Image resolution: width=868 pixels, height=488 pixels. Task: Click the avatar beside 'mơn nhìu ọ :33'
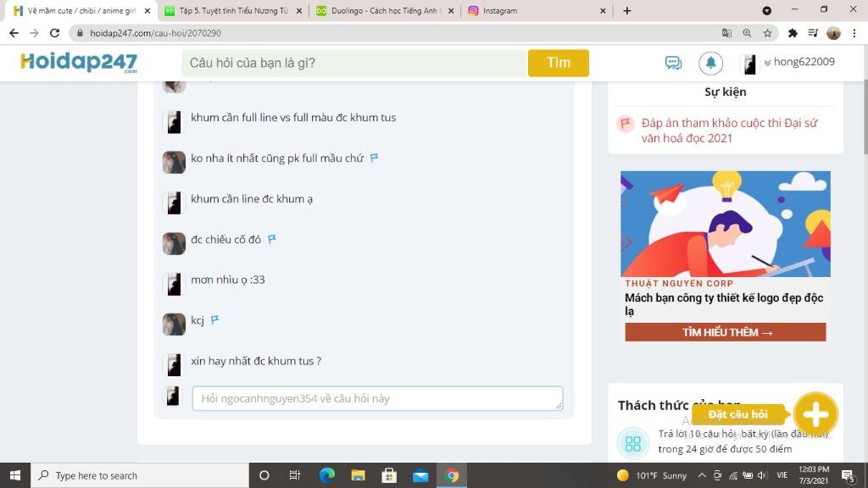[x=174, y=283]
